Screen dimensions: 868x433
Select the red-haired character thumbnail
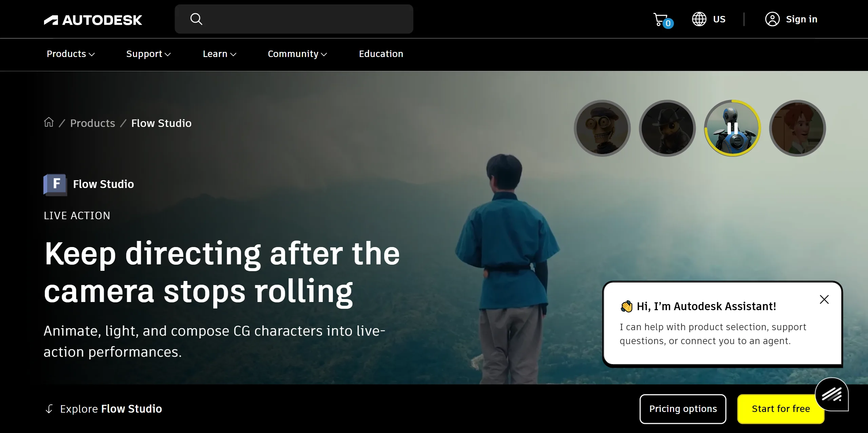tap(797, 128)
